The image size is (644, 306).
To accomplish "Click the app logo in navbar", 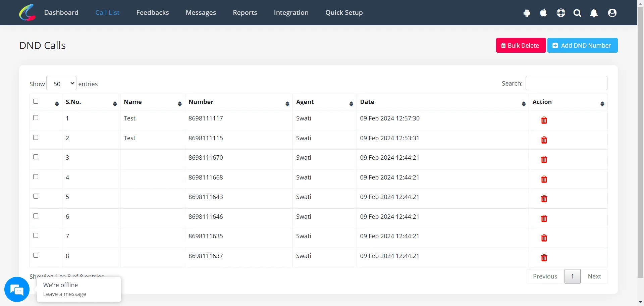I will [x=27, y=12].
